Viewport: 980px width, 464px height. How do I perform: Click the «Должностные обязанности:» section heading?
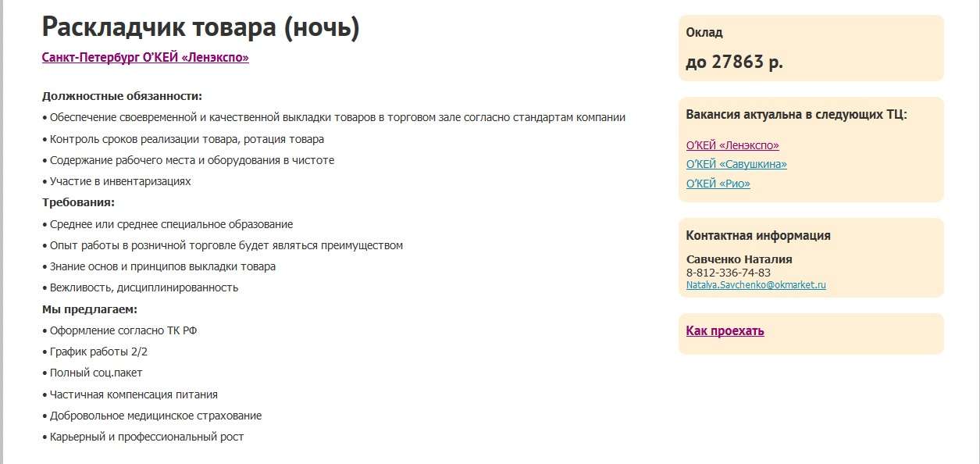pos(122,96)
